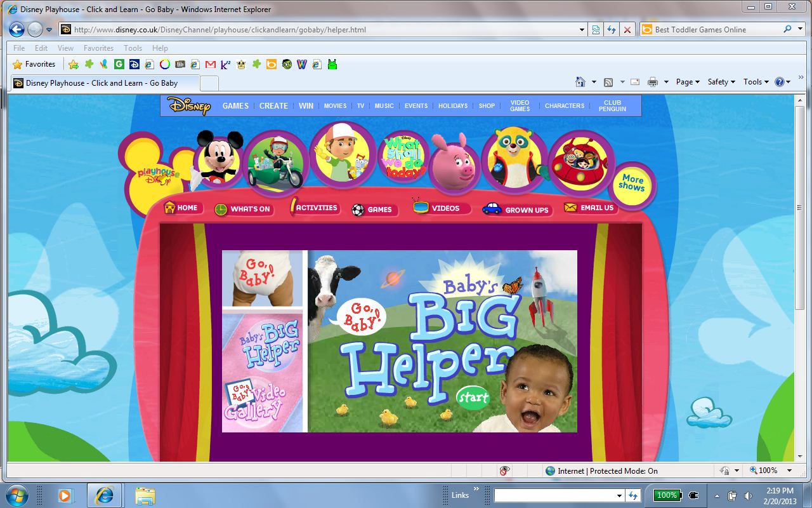Click the CREATE link in Disney bar
The width and height of the screenshot is (812, 508).
click(x=273, y=106)
